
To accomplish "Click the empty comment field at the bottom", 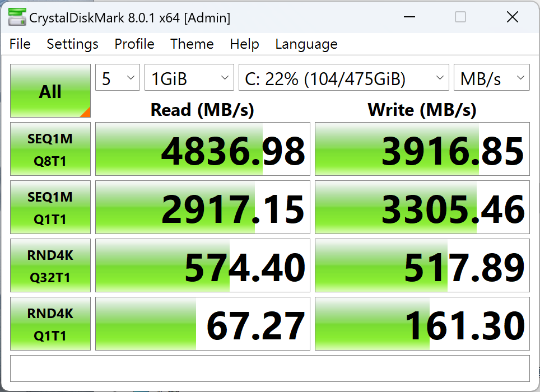I will coord(270,368).
